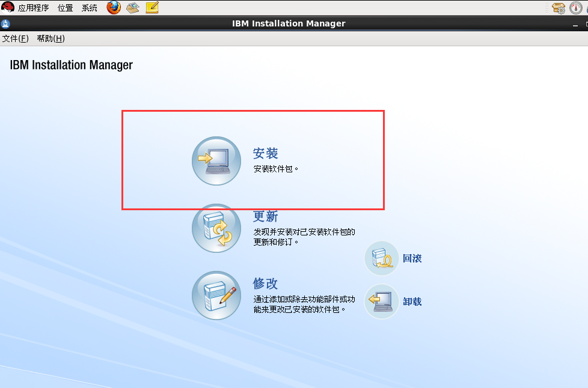
Task: Click the Uninstall (卸载) computer icon
Action: pos(382,302)
